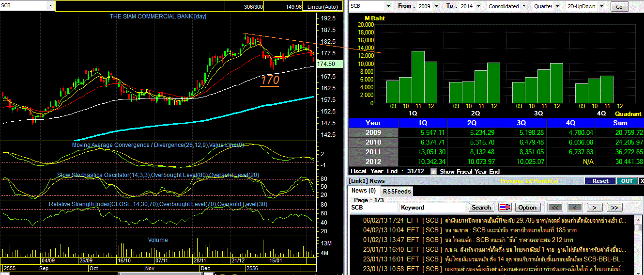
Task: Click the 174.50 current price tag on the chart
Action: point(328,64)
